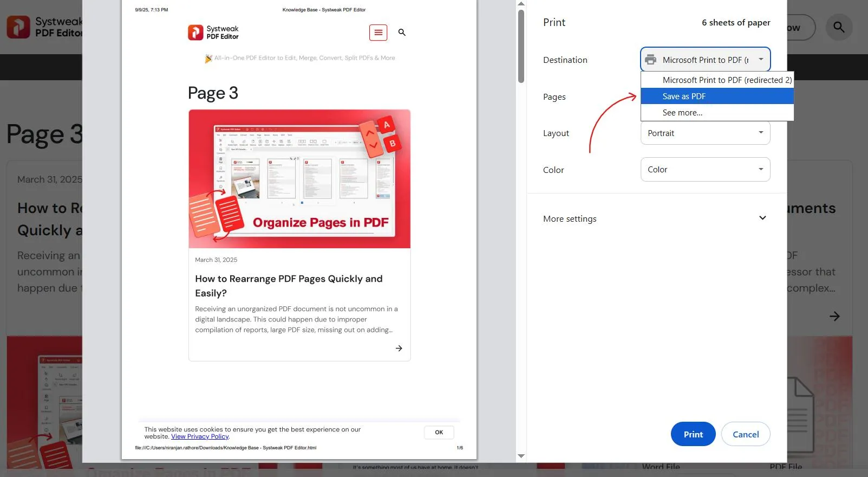Click right arrow on background article card

pos(834,316)
